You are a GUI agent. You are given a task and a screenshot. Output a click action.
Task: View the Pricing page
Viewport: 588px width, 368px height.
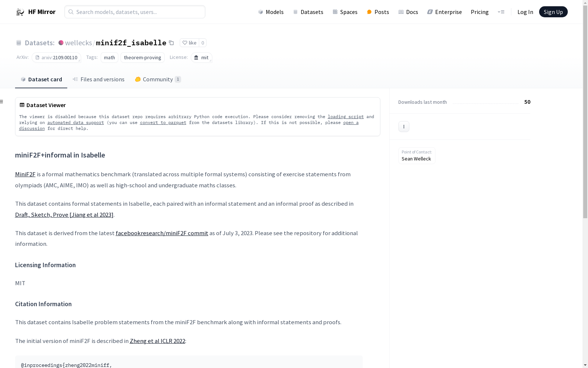pos(480,12)
